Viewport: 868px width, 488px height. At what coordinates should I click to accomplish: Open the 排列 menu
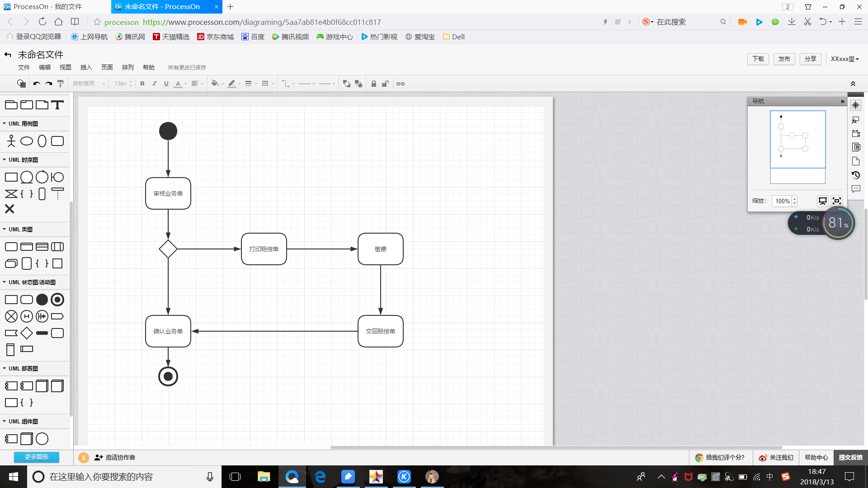pyautogui.click(x=128, y=67)
